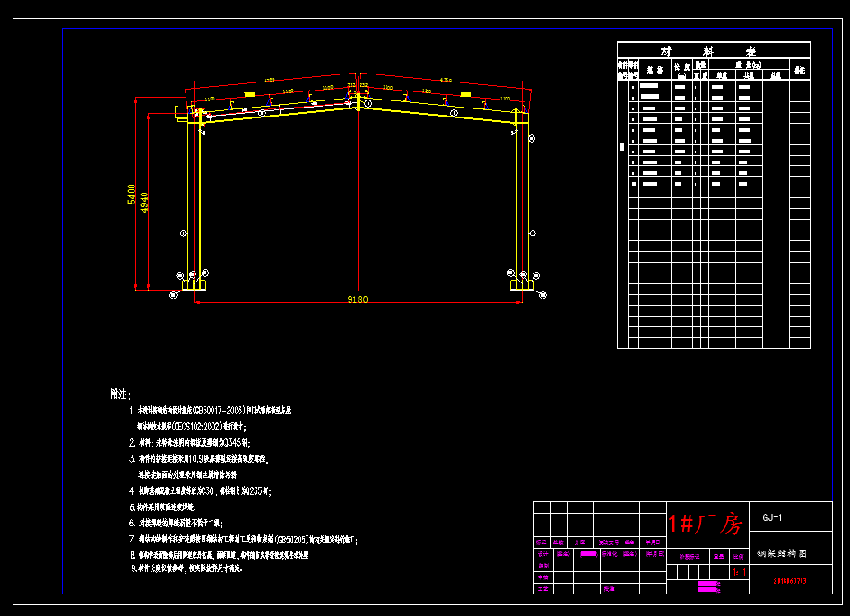Screen dimensions: 850x616
Task: Click the 设计 cell in title block
Action: 542,553
